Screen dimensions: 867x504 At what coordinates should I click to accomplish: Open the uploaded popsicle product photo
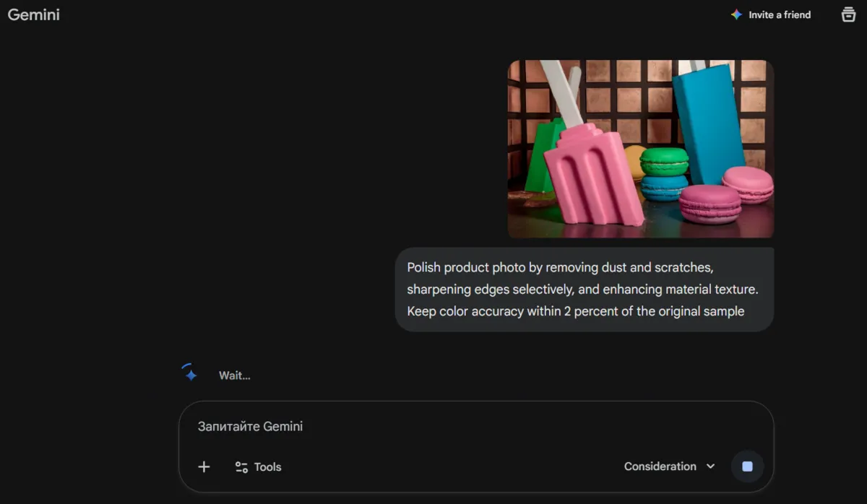coord(640,149)
